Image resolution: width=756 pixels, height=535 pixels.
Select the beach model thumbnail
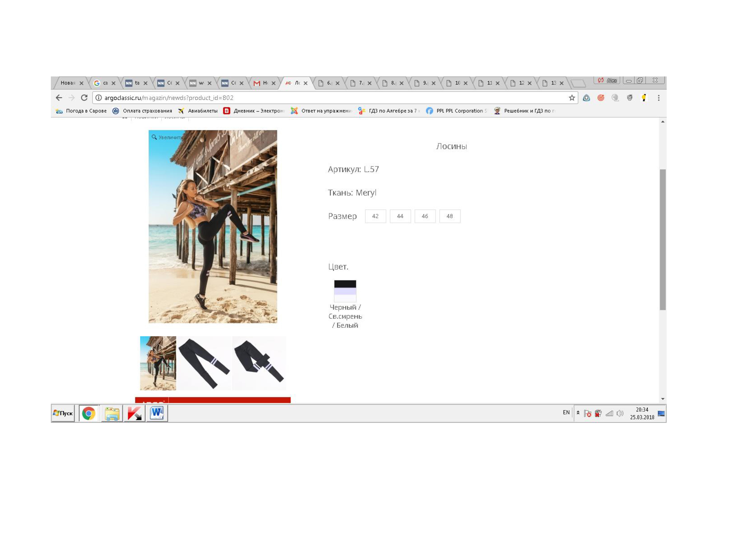tap(158, 363)
